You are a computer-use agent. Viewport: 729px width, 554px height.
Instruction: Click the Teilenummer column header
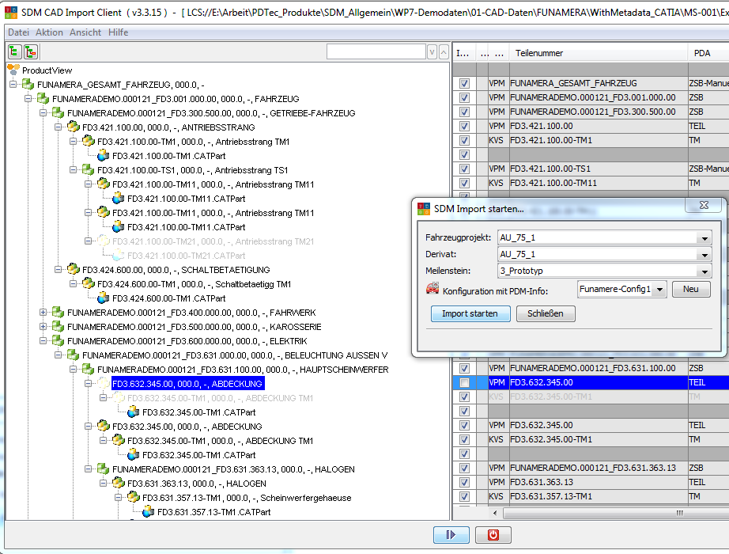pos(598,53)
